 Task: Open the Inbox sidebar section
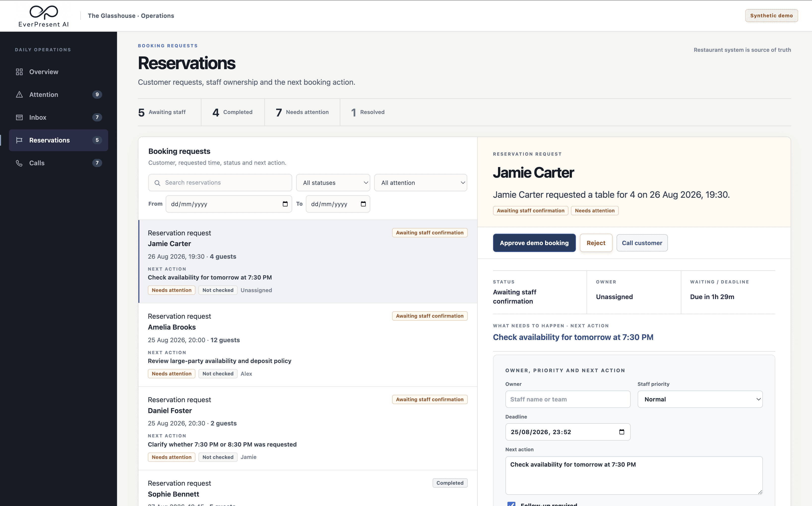(x=59, y=117)
